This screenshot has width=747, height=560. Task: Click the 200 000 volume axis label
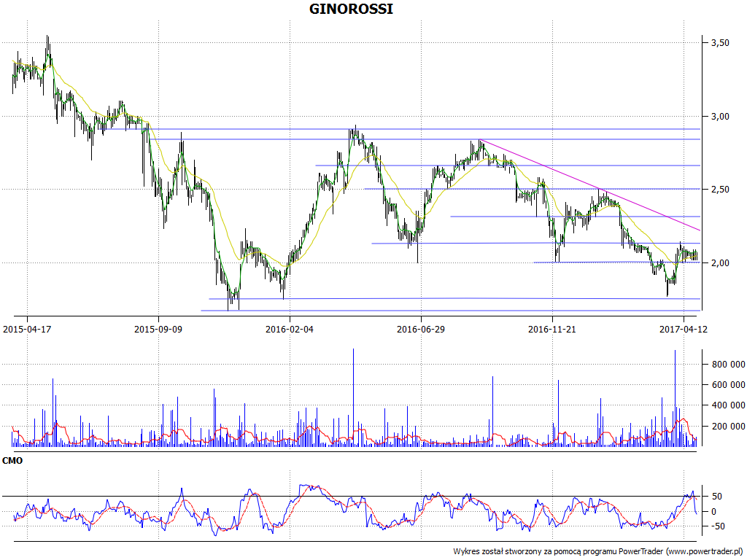point(728,426)
